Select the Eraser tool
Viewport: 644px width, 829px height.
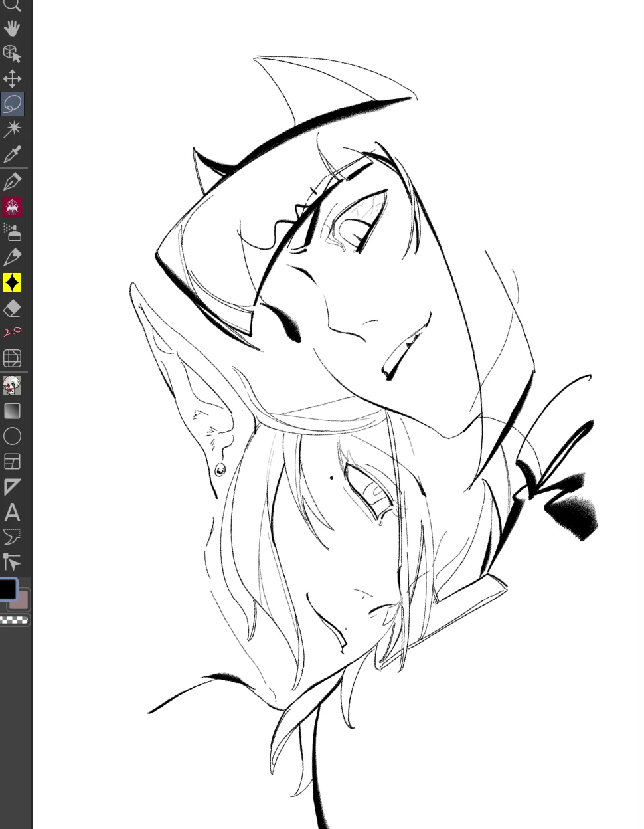[x=12, y=308]
